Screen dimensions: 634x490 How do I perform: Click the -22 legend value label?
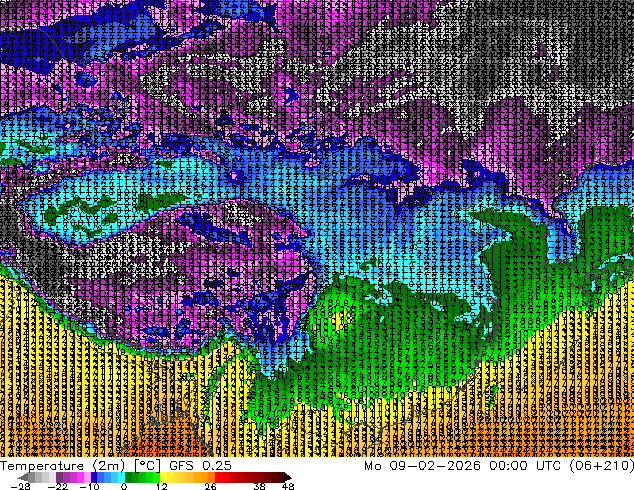[58, 486]
